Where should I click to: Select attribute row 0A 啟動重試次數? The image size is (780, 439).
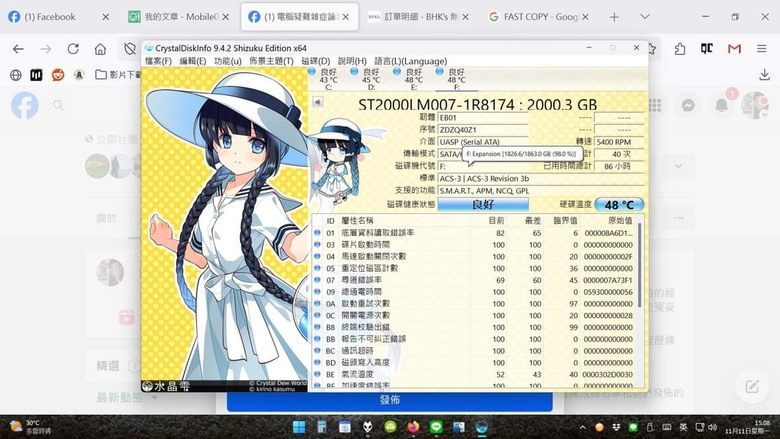pos(474,304)
